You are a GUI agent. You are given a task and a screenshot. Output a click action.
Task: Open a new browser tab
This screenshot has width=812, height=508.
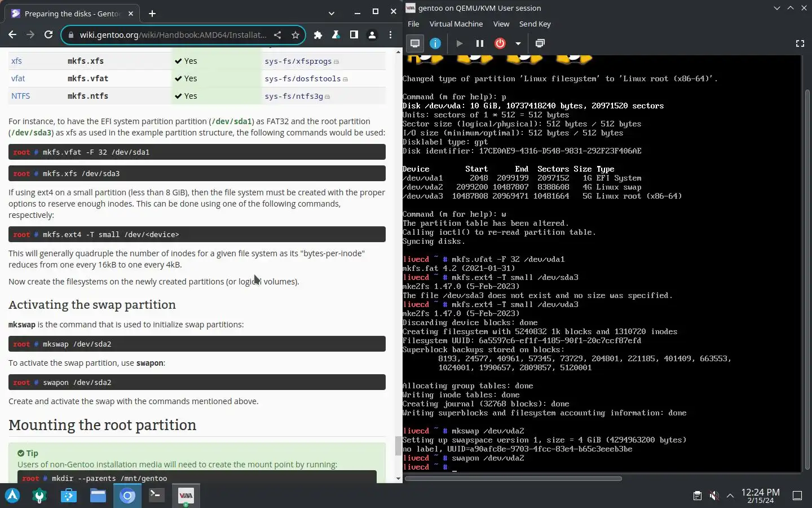[152, 13]
